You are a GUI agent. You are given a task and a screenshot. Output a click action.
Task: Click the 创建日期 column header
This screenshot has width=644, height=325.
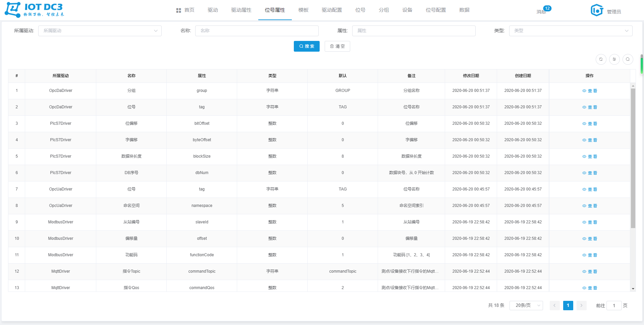[x=523, y=76]
